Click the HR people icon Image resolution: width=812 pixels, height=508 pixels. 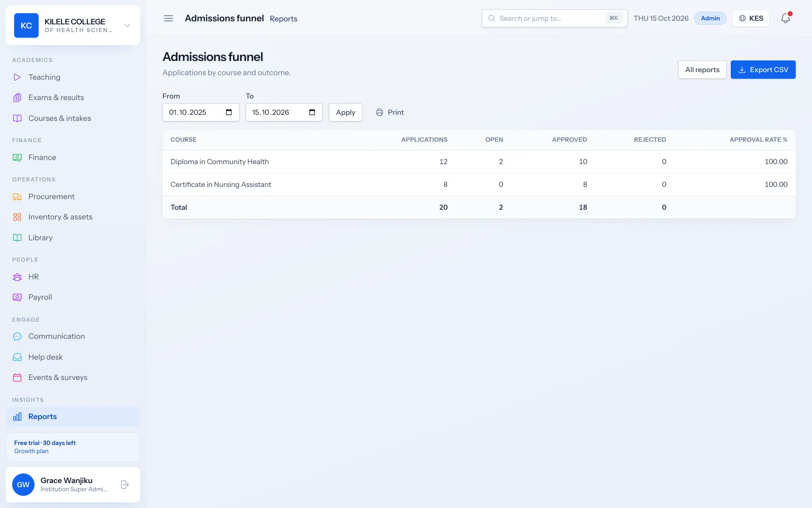(17, 277)
